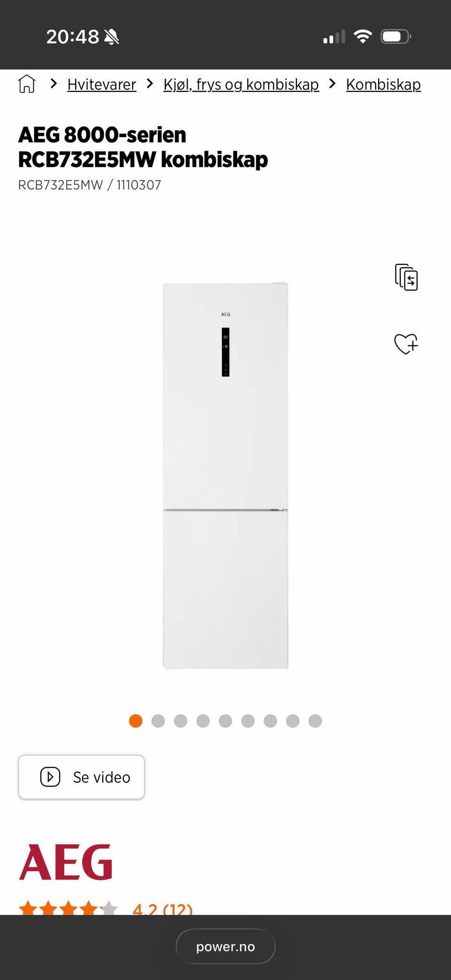
Task: Add product to comparison list icon
Action: (406, 277)
